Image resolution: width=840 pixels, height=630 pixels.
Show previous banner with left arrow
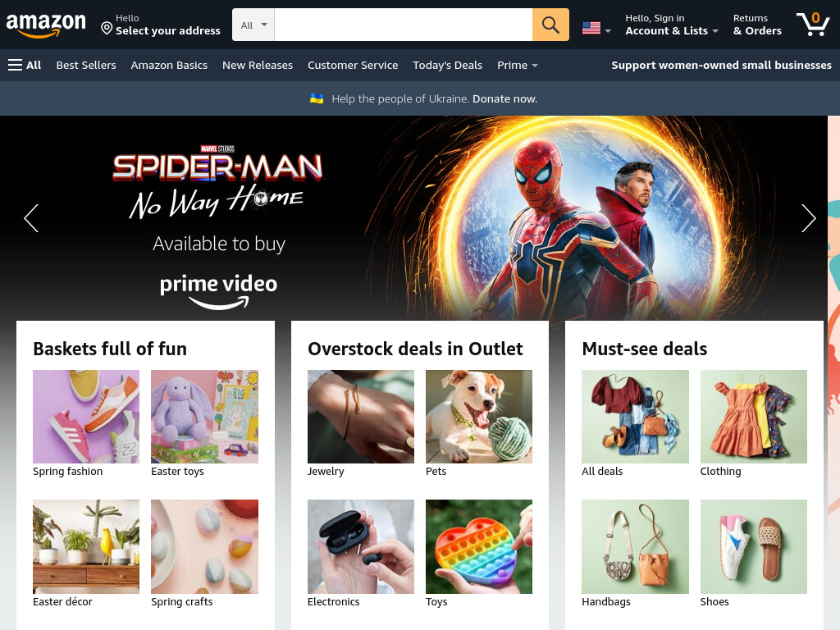coord(31,218)
